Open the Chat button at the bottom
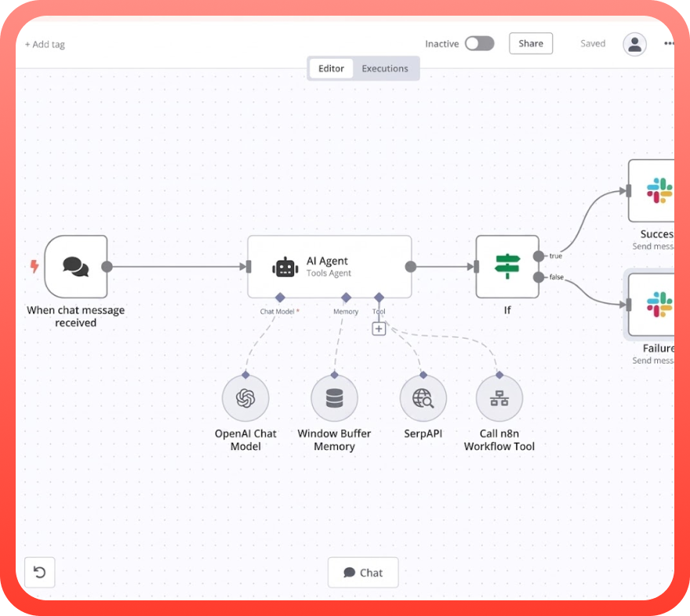This screenshot has width=690, height=616. pos(363,572)
